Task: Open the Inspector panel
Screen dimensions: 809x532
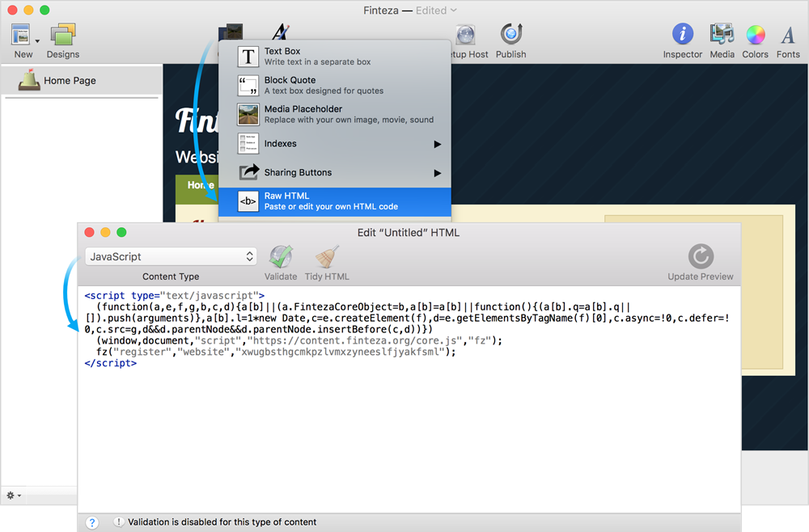Action: coord(682,35)
